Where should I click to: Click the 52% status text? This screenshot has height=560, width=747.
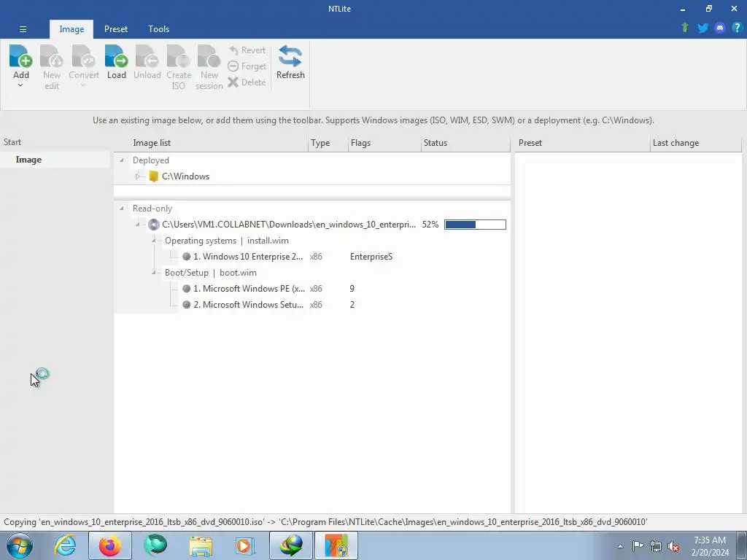tap(430, 225)
